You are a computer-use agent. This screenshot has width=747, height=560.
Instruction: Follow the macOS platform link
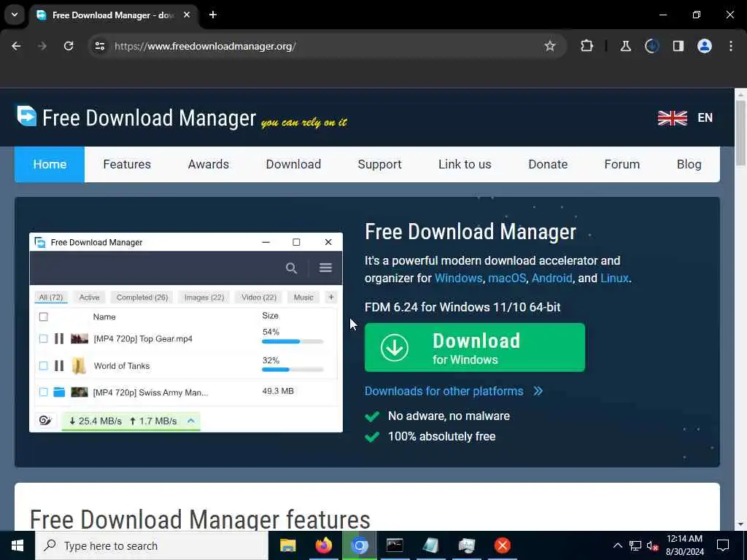507,278
